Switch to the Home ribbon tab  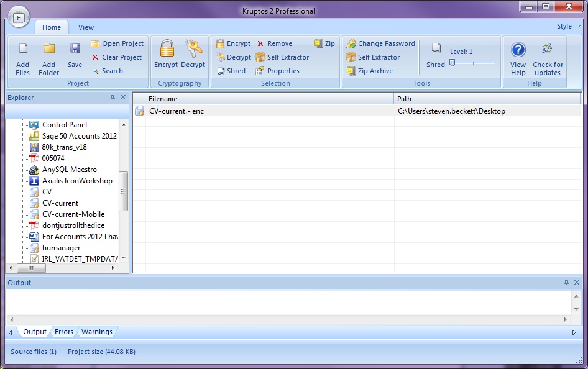(52, 27)
